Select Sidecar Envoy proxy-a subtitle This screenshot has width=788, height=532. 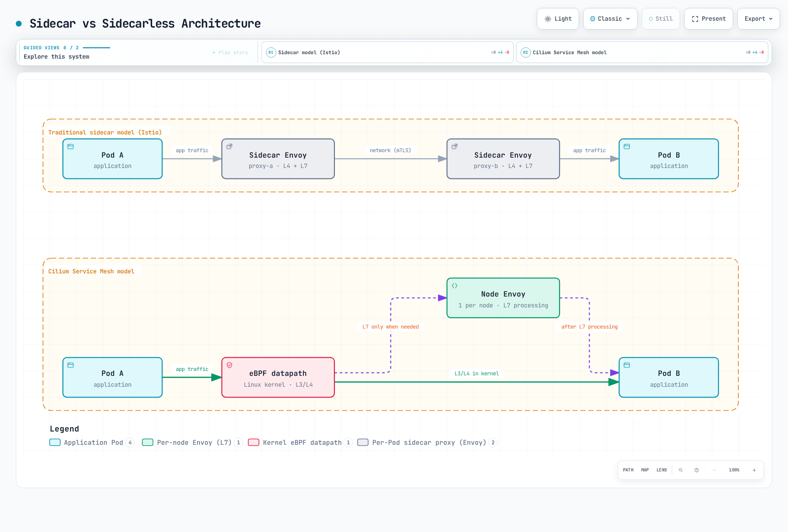[x=278, y=166]
